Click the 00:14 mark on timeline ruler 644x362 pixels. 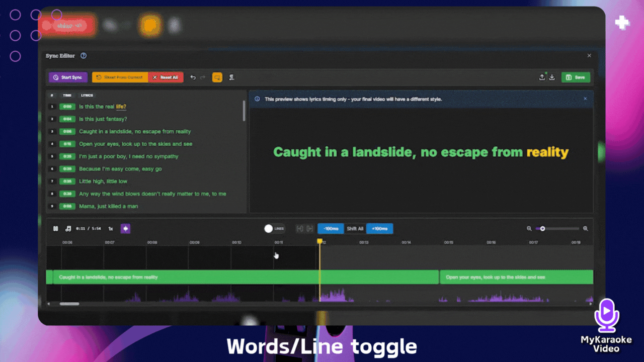[407, 242]
